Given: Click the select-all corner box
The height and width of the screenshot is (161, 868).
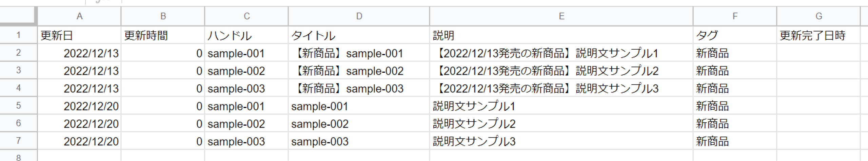Looking at the screenshot, I should pos(18,16).
